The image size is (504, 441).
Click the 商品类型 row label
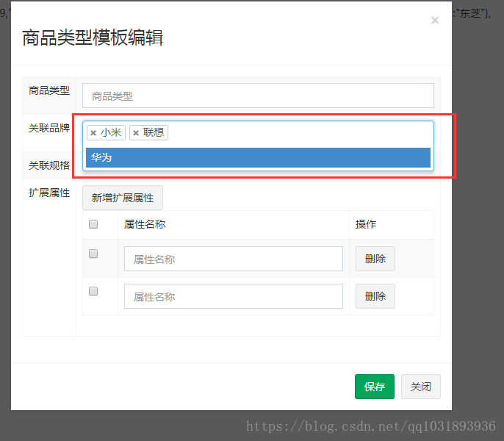coord(49,90)
